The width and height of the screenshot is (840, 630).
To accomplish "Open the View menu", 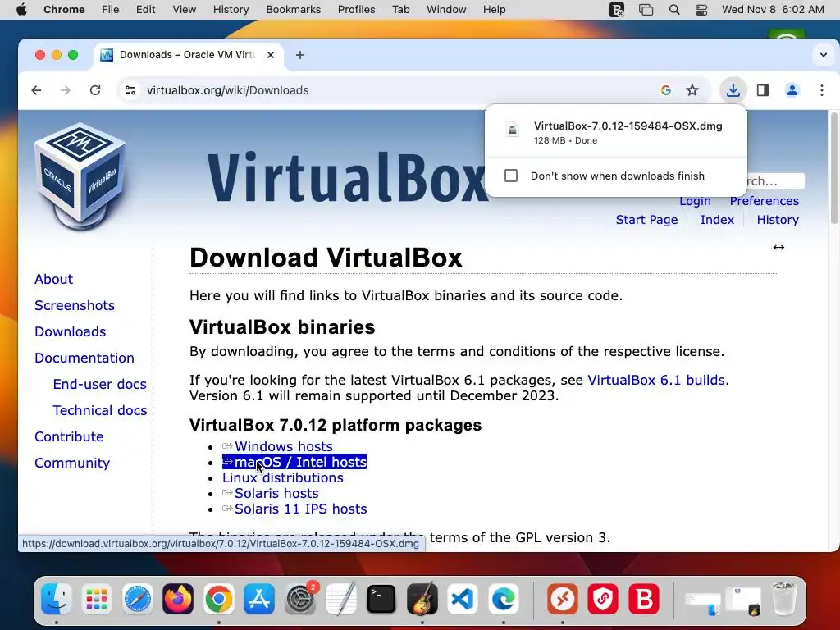I will click(x=185, y=10).
